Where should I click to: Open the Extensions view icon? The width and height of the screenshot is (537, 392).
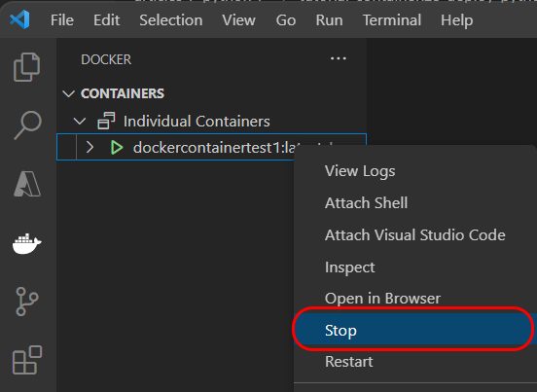point(27,360)
